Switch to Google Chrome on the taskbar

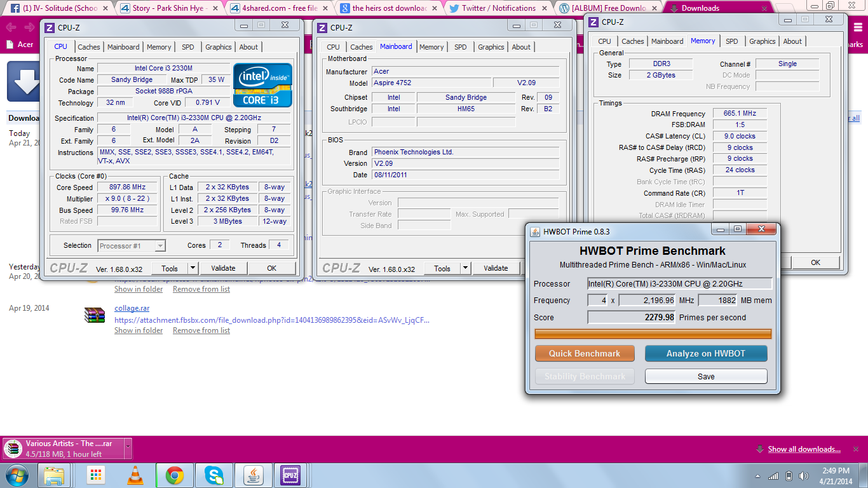click(175, 475)
